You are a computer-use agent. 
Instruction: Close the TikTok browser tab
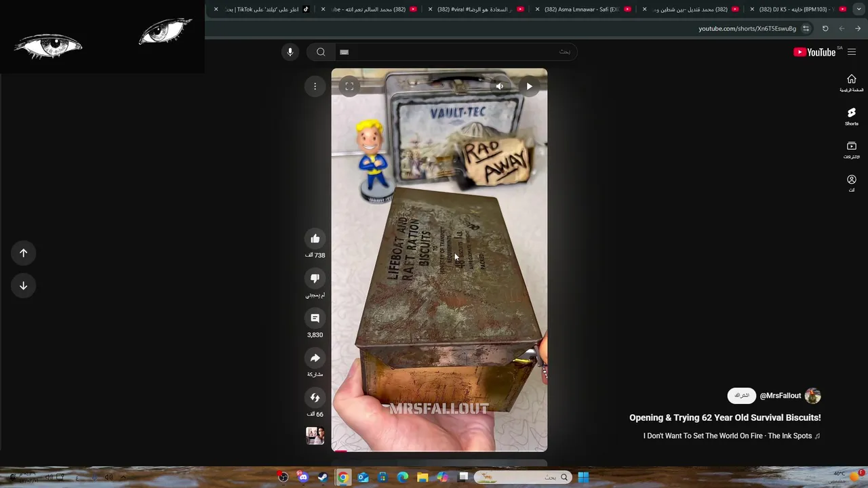[x=216, y=9]
